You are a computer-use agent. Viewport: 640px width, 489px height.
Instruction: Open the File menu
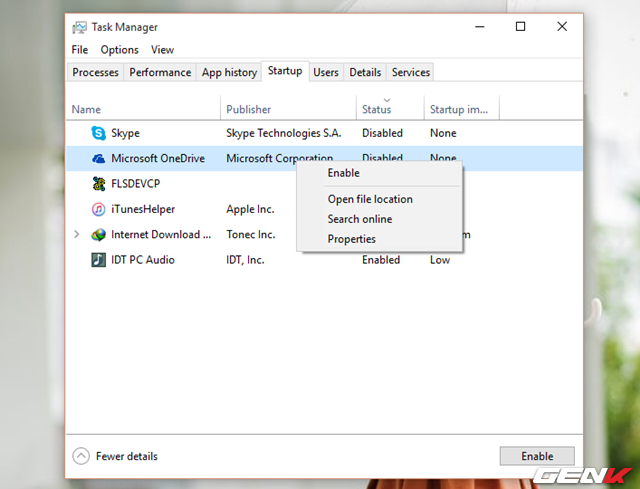(80, 50)
